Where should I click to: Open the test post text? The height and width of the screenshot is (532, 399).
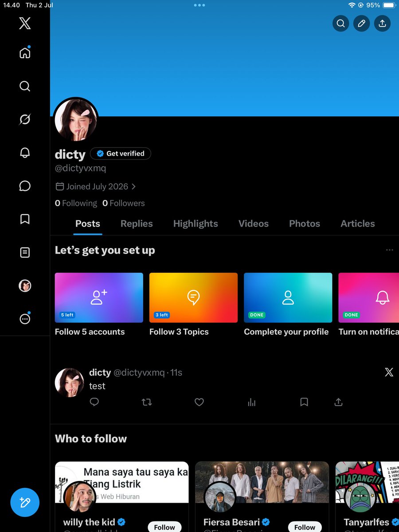pyautogui.click(x=97, y=386)
